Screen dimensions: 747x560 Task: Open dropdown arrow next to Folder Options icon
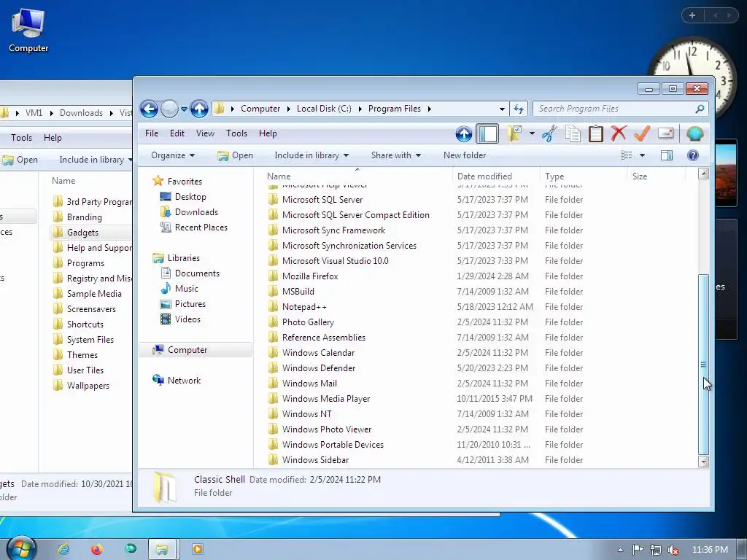(532, 134)
